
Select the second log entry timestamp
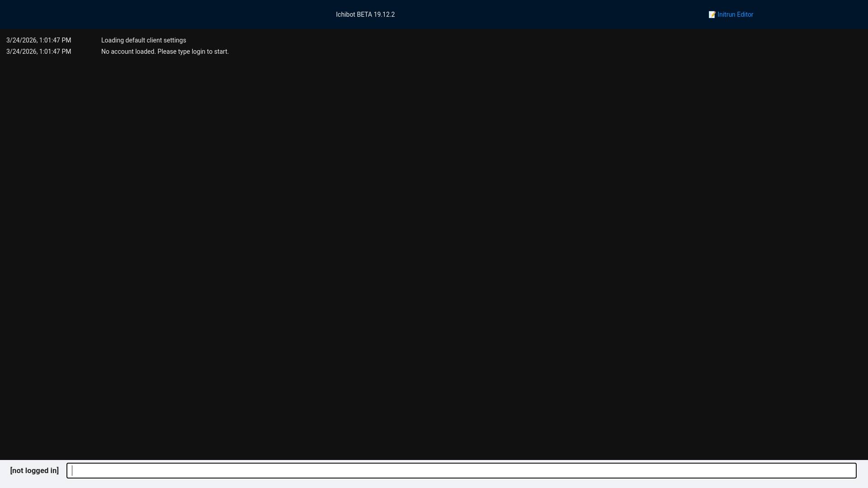[38, 52]
